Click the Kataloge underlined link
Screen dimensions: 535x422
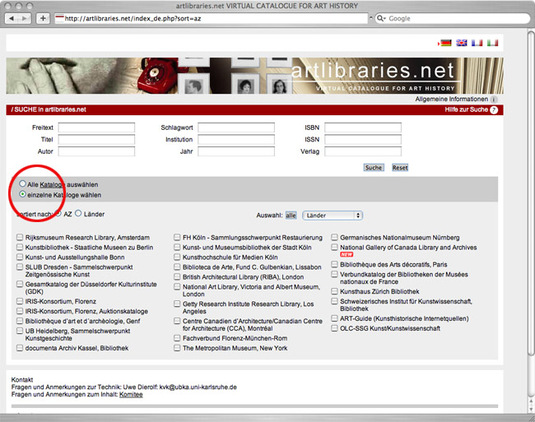click(x=51, y=185)
